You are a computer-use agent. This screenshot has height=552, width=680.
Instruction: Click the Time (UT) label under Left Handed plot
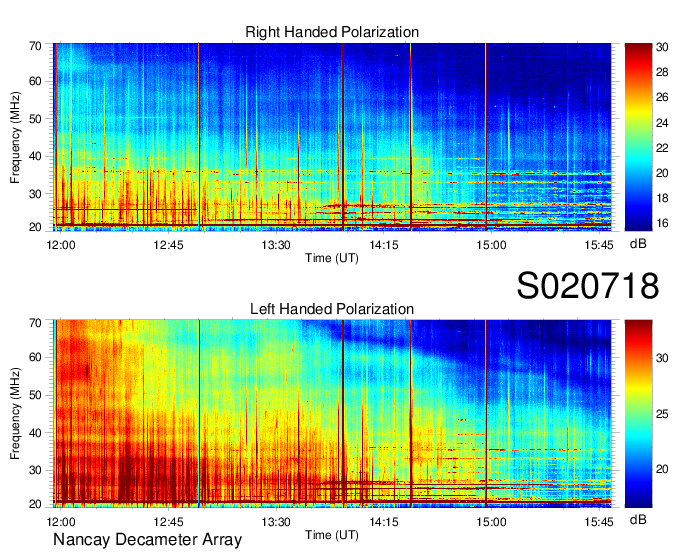332,535
